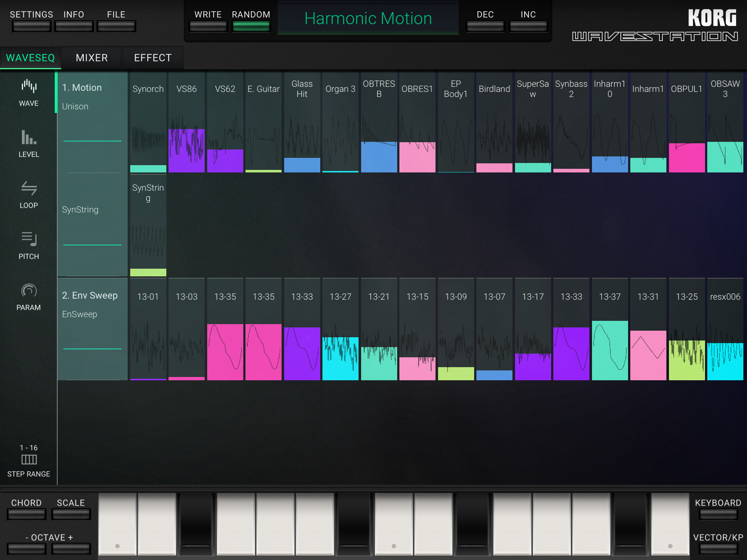Click the INC program button
The width and height of the screenshot is (747, 560).
[x=528, y=26]
